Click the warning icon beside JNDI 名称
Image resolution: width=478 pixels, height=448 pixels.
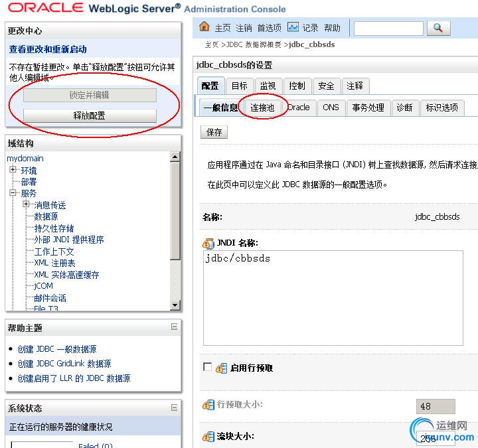click(x=208, y=243)
